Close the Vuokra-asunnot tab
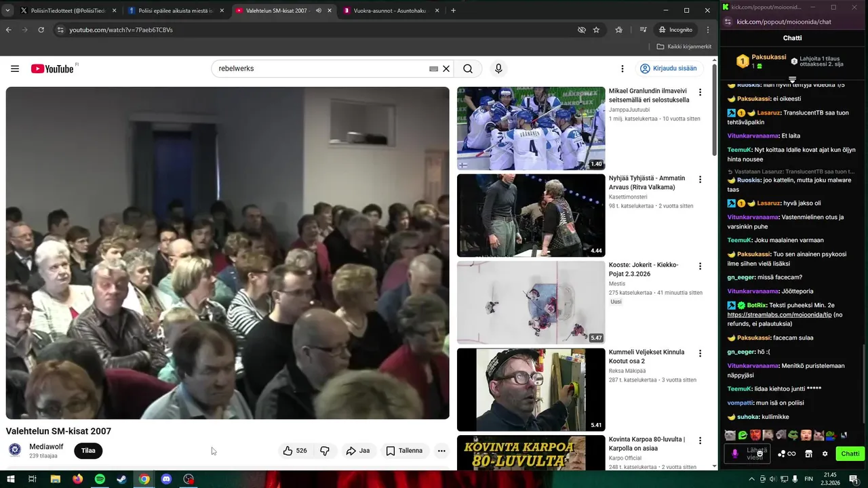The image size is (868, 488). pos(437,10)
